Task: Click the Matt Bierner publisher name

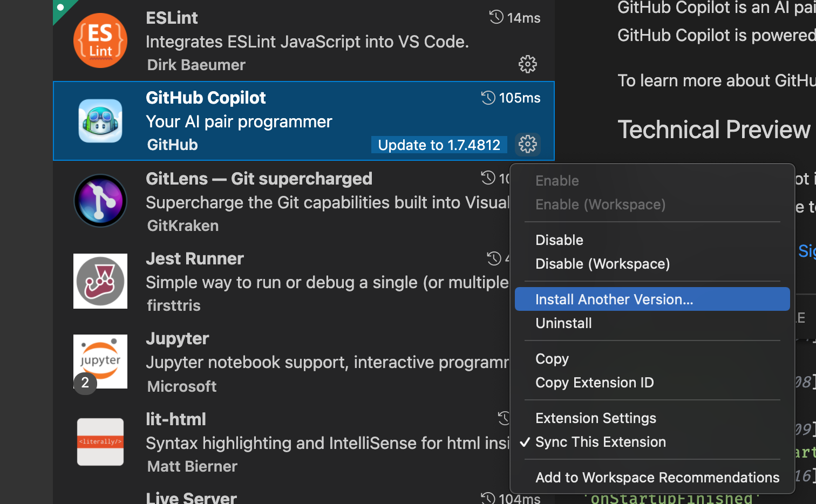Action: 192,466
